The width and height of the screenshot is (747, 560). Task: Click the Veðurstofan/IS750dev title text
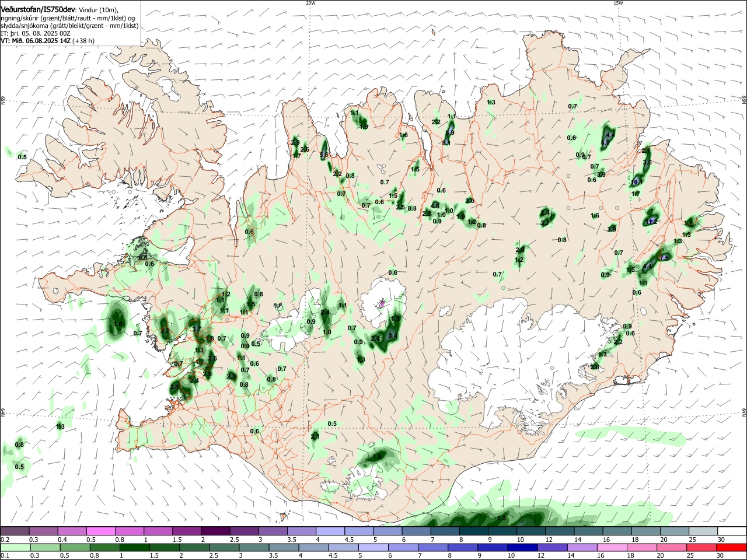(x=39, y=9)
